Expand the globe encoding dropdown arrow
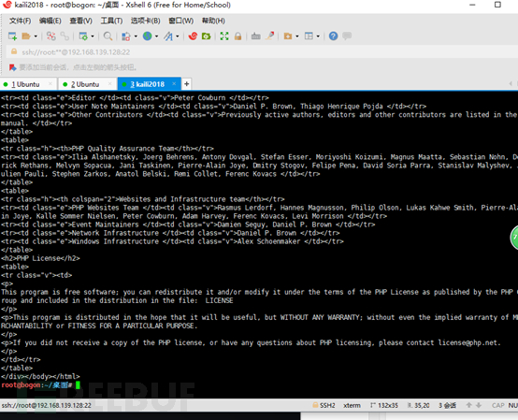 click(x=156, y=36)
